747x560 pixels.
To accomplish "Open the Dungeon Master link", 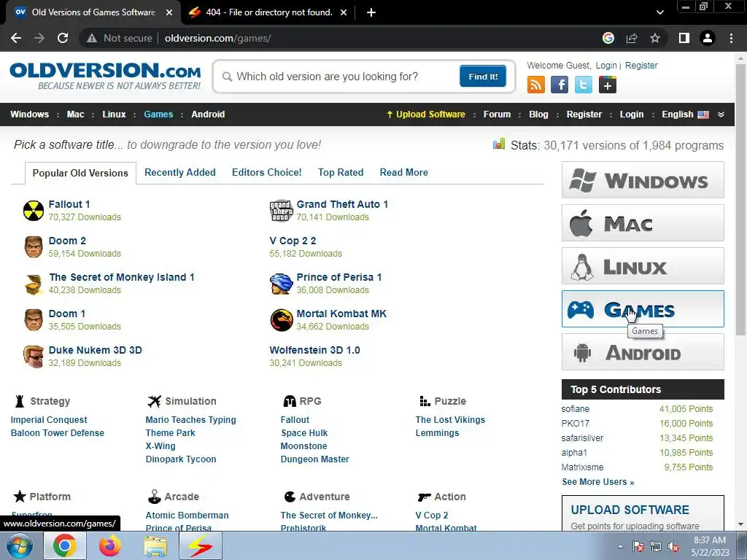I will pyautogui.click(x=315, y=459).
